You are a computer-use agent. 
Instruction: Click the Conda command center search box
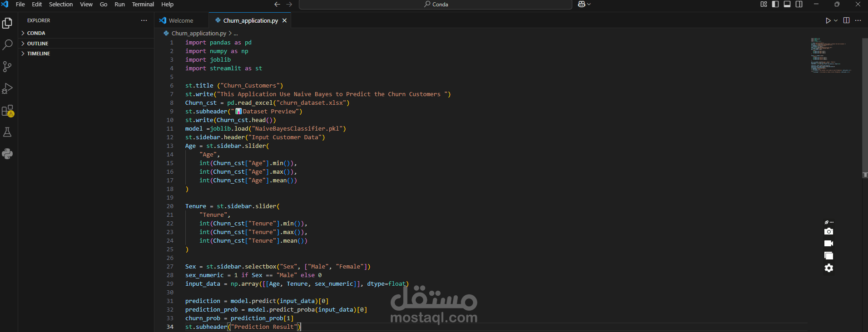(436, 4)
